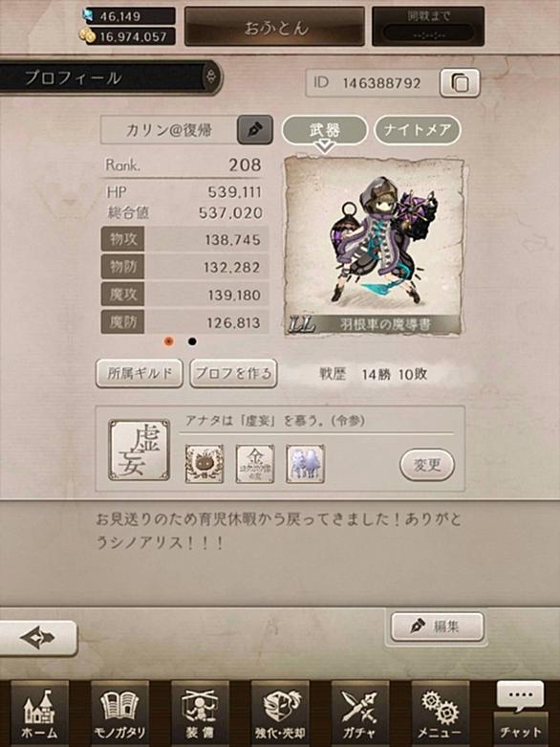Viewport: 560px width, 747px height.
Task: Select the 武器 tab
Action: pyautogui.click(x=325, y=130)
